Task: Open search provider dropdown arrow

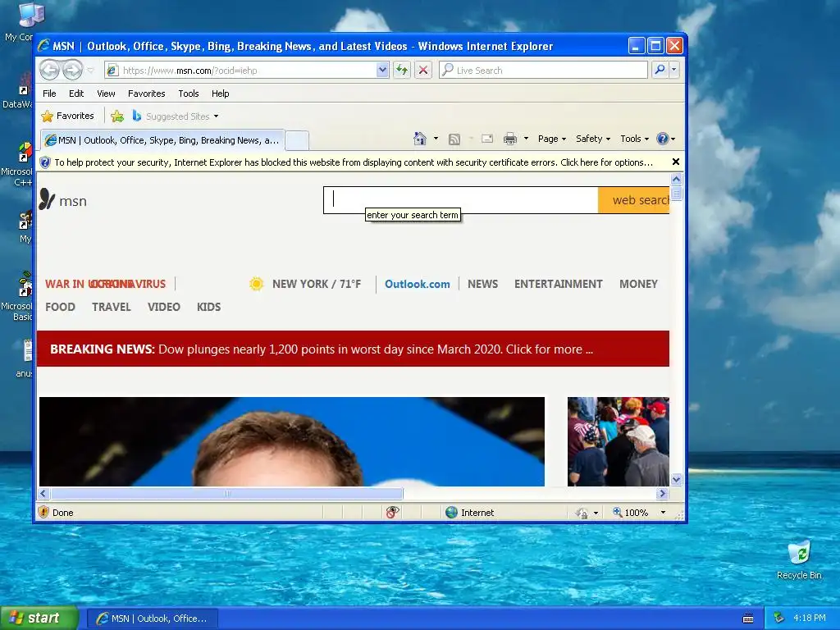Action: click(674, 71)
